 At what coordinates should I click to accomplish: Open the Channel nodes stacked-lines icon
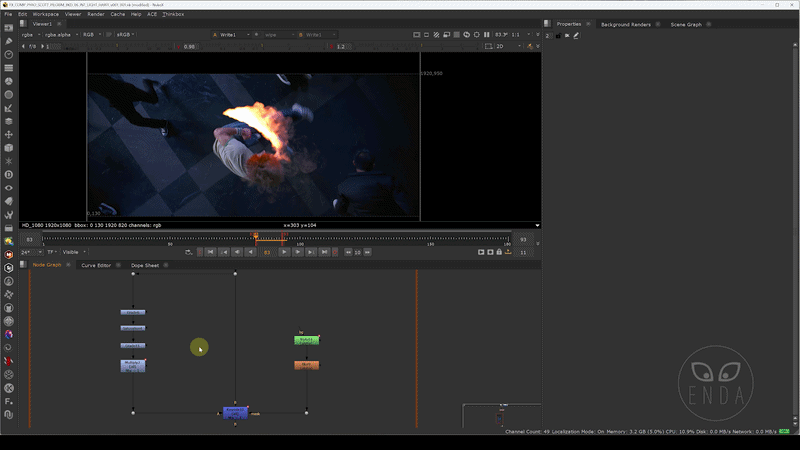tap(9, 67)
